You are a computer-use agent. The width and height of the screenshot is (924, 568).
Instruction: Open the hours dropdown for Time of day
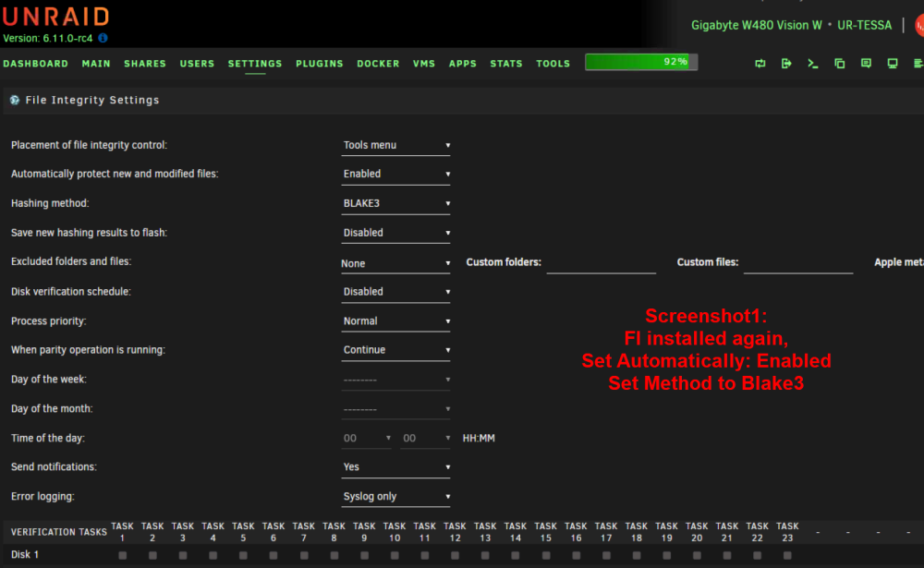point(367,439)
